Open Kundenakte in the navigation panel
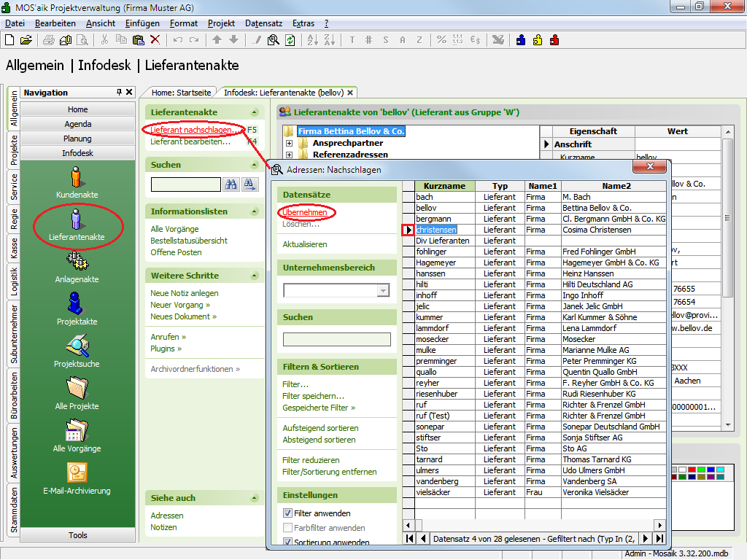The height and width of the screenshot is (560, 747). coord(76,176)
